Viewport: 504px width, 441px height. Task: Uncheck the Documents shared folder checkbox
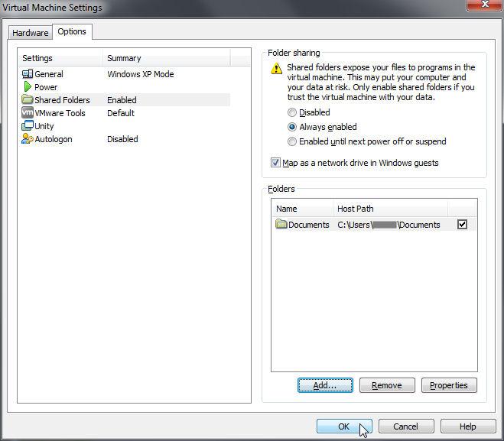coord(462,225)
